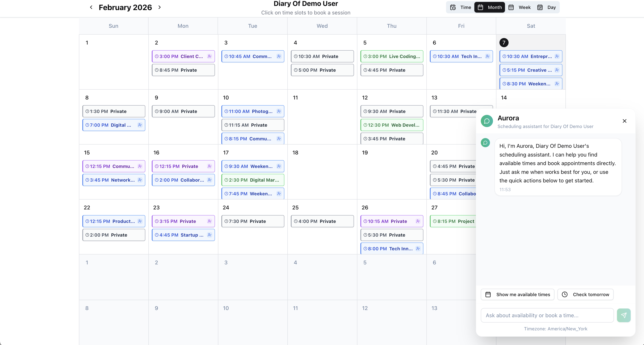Image resolution: width=644 pixels, height=345 pixels.
Task: Select the Month view tab
Action: 490,7
